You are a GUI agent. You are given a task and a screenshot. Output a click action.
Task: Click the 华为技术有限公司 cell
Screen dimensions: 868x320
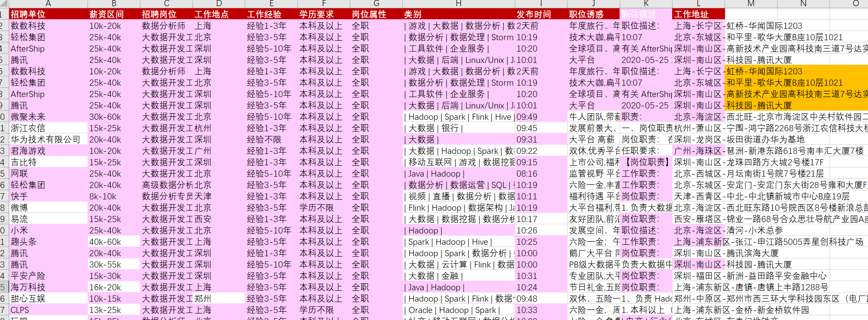pyautogui.click(x=48, y=139)
